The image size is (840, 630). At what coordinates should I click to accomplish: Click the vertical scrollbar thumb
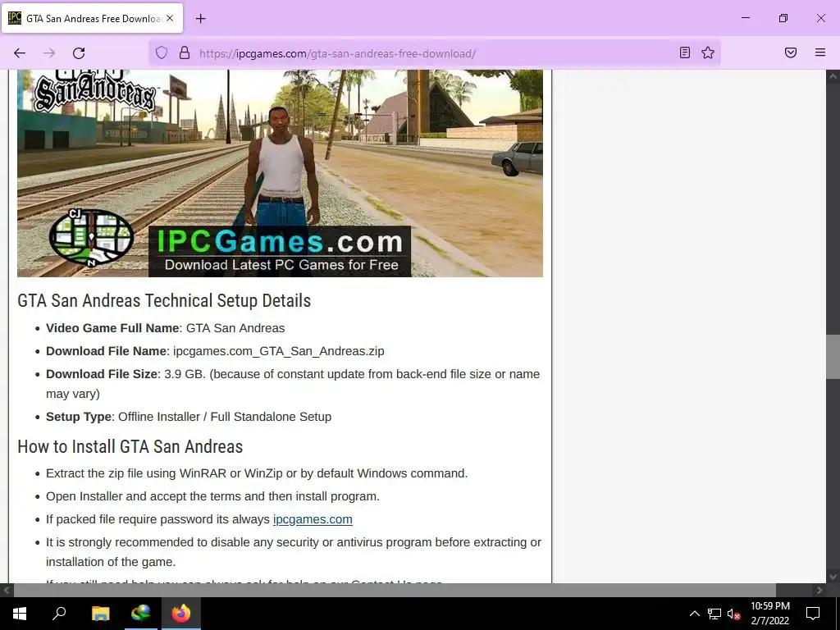pos(833,357)
